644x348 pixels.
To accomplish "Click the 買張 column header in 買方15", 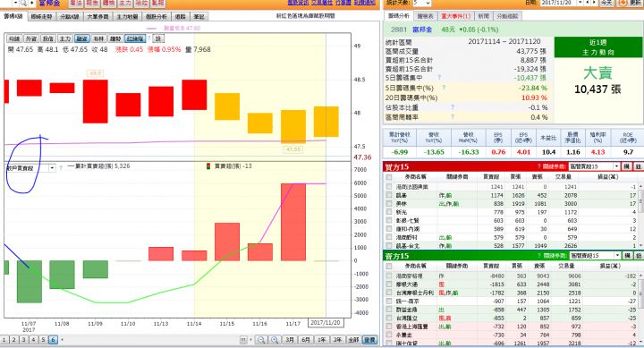I will pos(515,177).
